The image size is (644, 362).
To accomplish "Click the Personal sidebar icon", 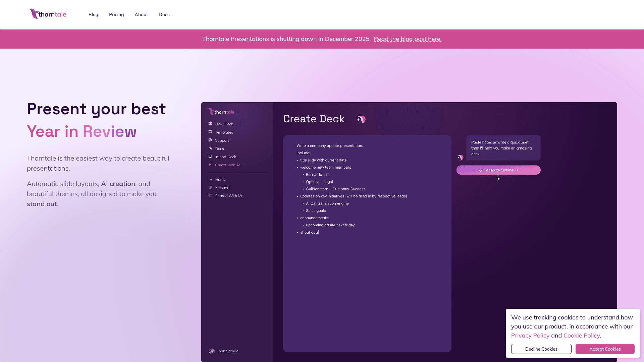I will 210,187.
